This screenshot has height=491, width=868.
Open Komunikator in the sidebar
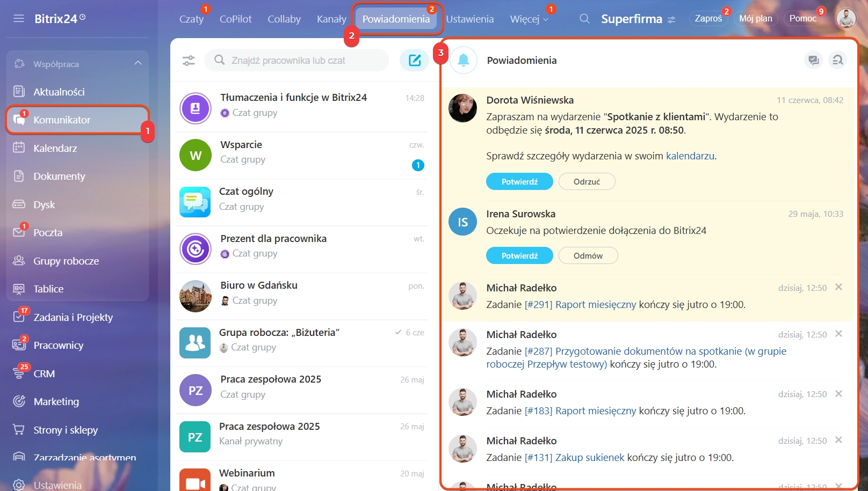[77, 120]
